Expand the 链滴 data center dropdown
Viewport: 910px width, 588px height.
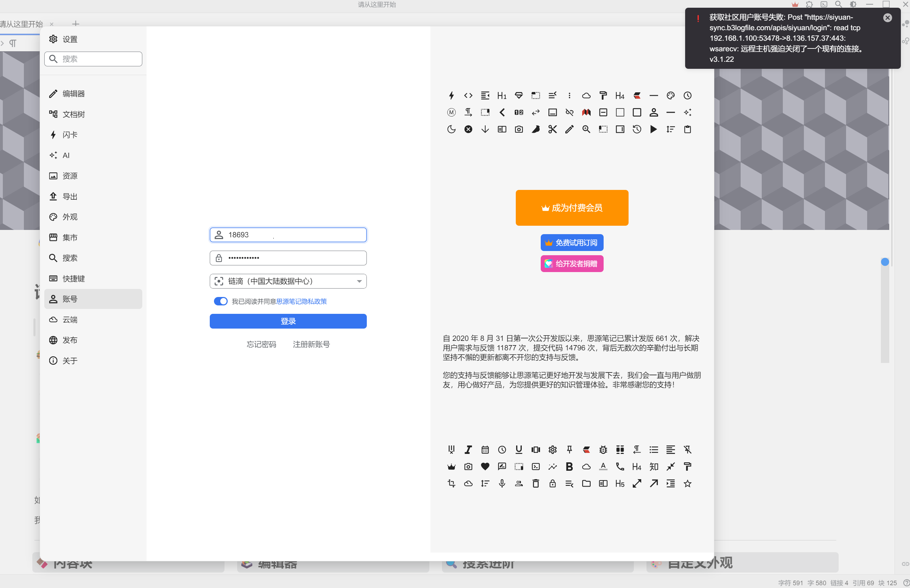pyautogui.click(x=288, y=282)
